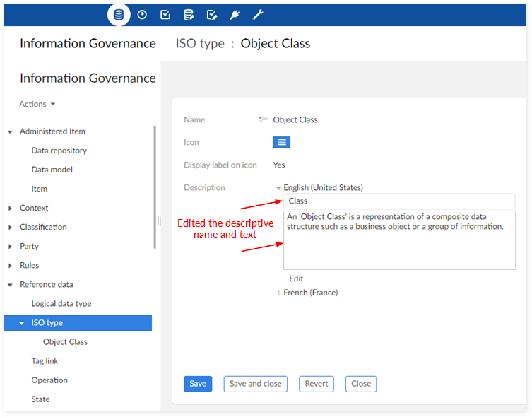
Task: Click the tag icon beside the Object Class name
Action: pos(264,119)
